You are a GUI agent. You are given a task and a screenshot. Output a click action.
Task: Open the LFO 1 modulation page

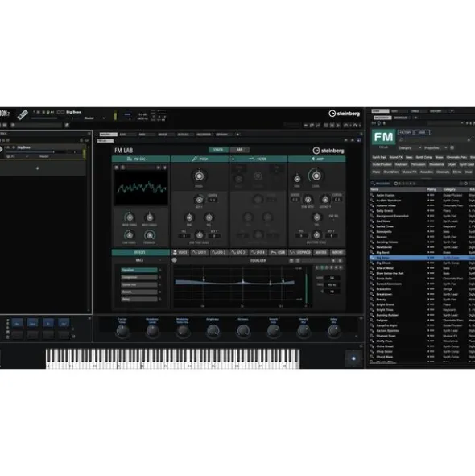pyautogui.click(x=200, y=252)
